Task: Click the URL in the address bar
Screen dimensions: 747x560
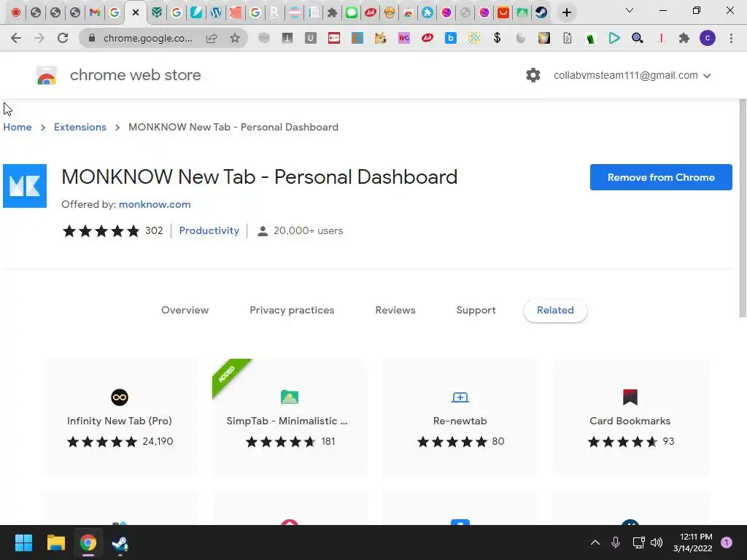Action: pyautogui.click(x=147, y=38)
